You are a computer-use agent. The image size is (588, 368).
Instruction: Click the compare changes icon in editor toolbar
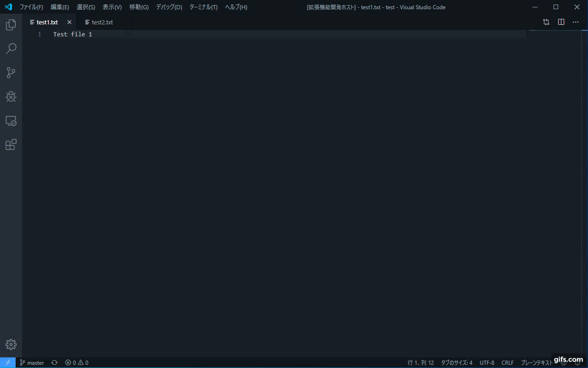point(546,22)
